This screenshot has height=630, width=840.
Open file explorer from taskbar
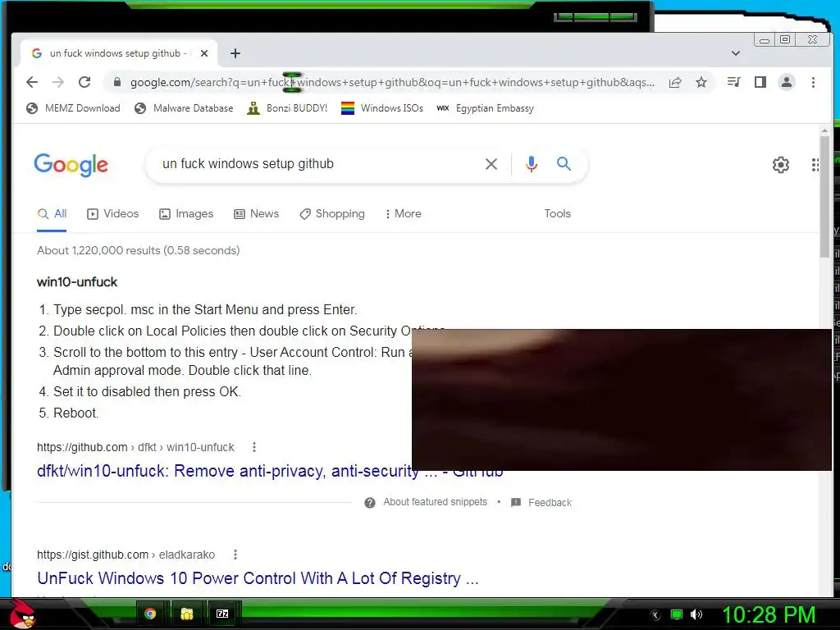186,614
